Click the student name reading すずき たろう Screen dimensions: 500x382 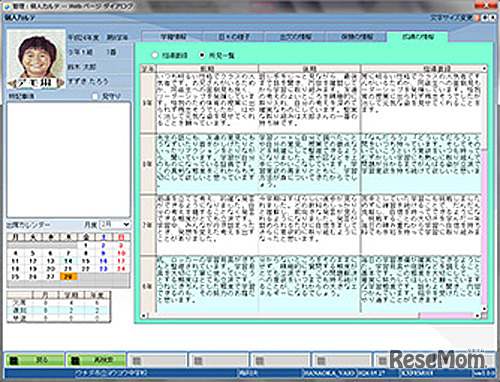(x=88, y=81)
